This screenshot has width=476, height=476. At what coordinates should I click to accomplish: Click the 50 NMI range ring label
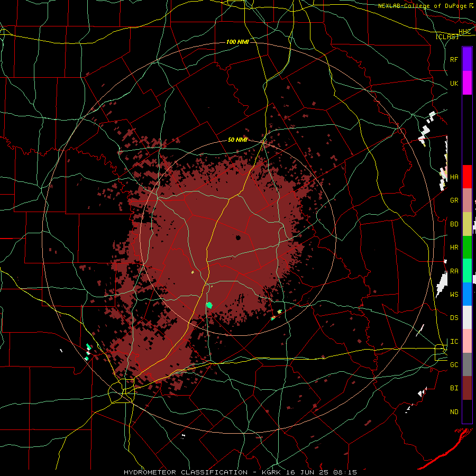point(237,140)
